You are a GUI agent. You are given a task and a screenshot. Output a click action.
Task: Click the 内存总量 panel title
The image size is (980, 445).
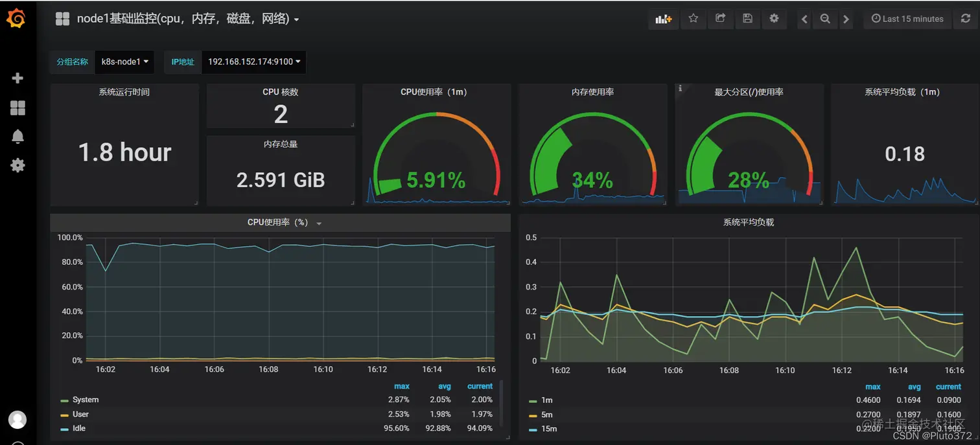tap(281, 144)
